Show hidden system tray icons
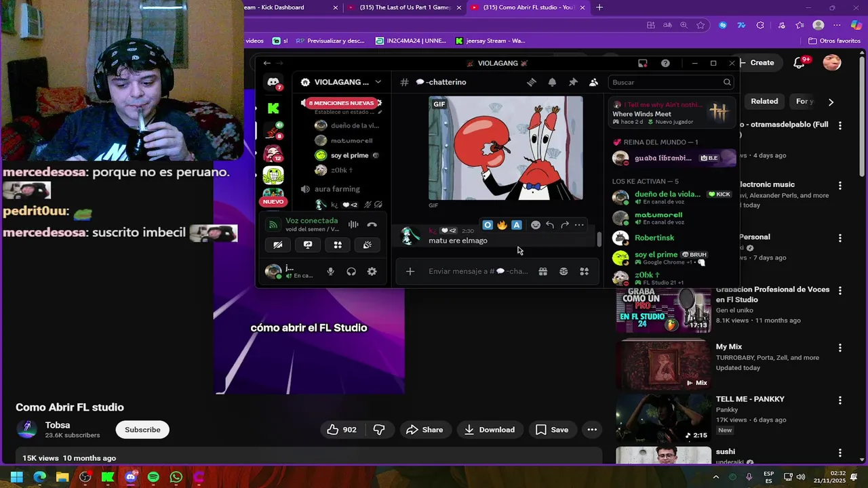Image resolution: width=868 pixels, height=488 pixels. 715,477
